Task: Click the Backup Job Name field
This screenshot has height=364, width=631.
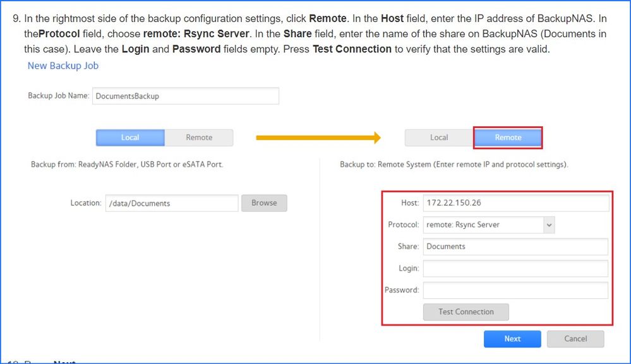Action: (x=186, y=96)
